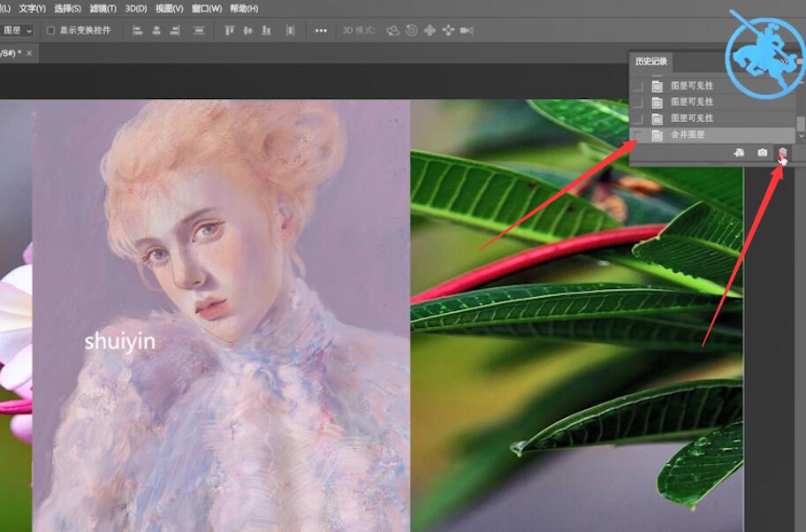The image size is (806, 532).
Task: Open 选择(S) menu
Action: point(67,9)
